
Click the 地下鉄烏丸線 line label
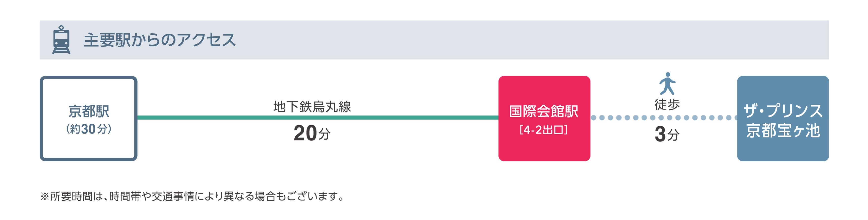pos(312,107)
